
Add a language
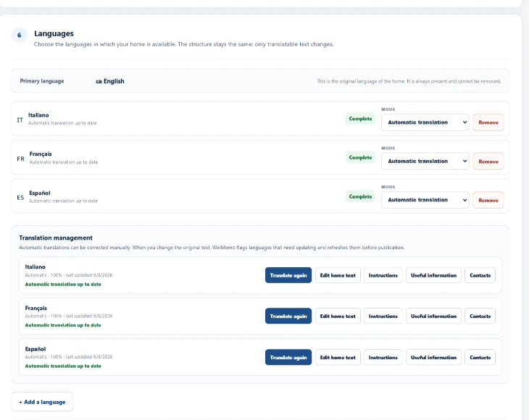point(42,402)
